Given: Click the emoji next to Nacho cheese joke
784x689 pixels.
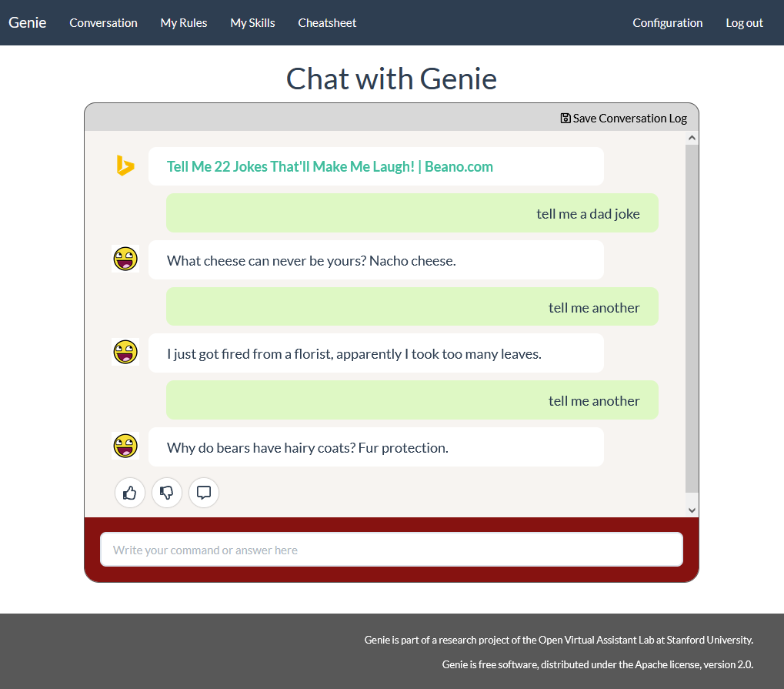Looking at the screenshot, I should 125,259.
